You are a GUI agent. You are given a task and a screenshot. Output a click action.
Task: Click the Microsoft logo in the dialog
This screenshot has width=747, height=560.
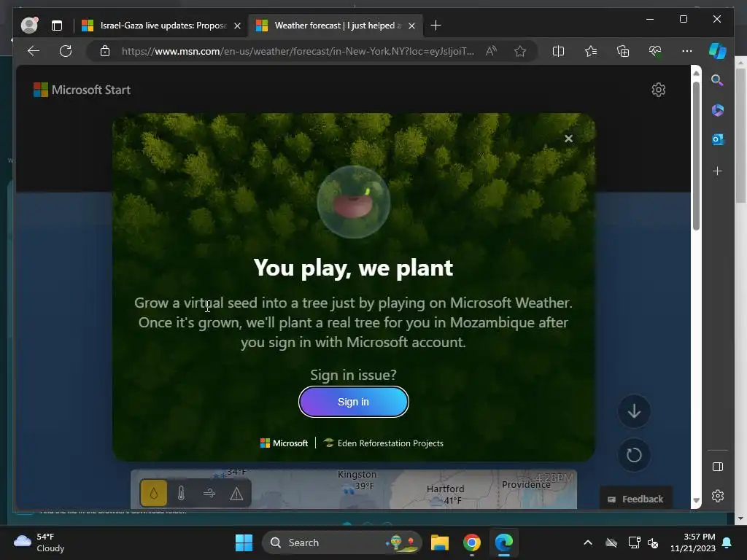284,443
